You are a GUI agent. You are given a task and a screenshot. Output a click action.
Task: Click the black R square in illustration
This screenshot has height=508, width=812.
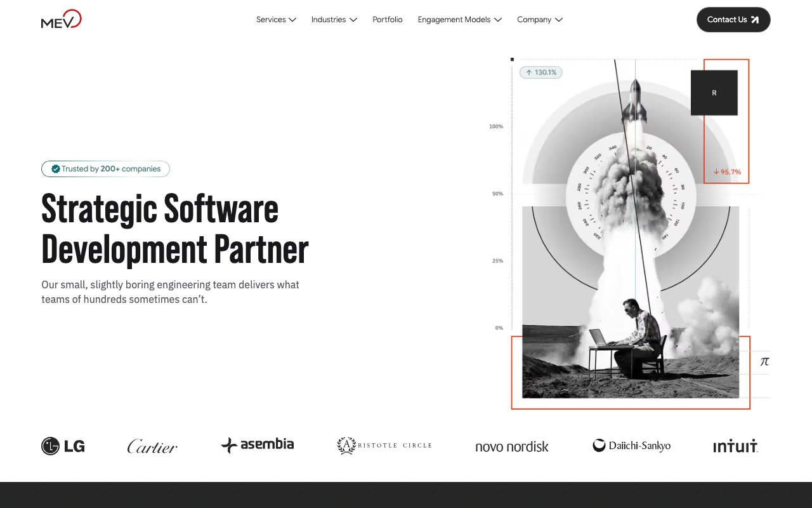point(714,93)
